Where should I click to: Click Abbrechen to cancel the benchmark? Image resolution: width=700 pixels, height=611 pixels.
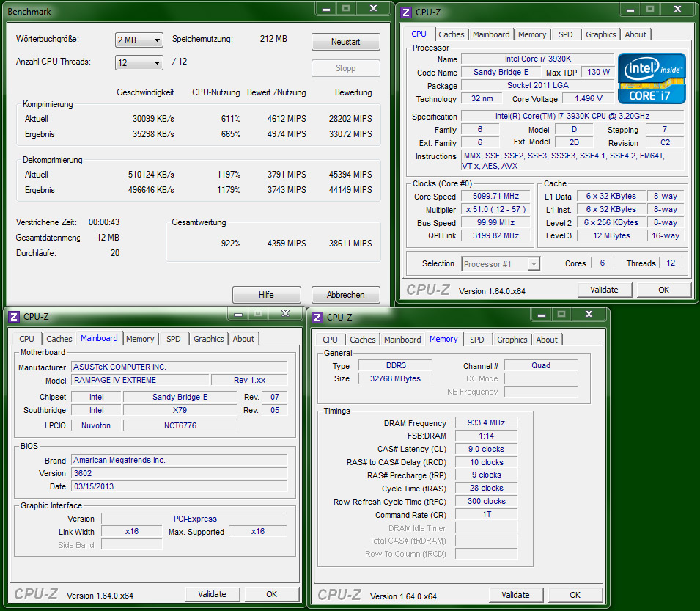point(345,295)
